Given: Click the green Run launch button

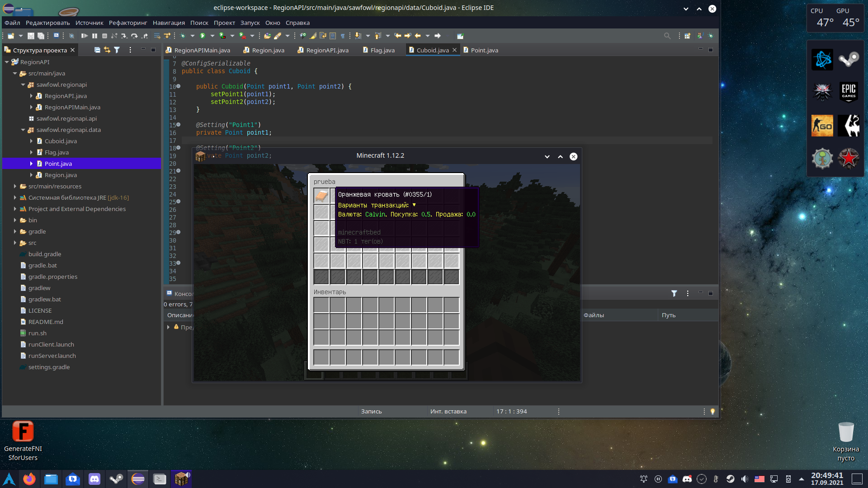Looking at the screenshot, I should (x=203, y=36).
